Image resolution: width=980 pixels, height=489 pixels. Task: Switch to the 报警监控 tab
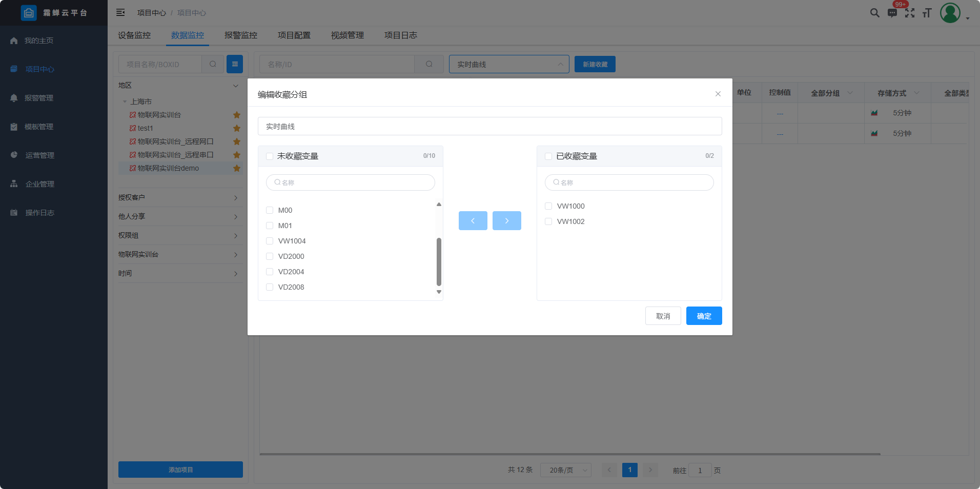[240, 35]
